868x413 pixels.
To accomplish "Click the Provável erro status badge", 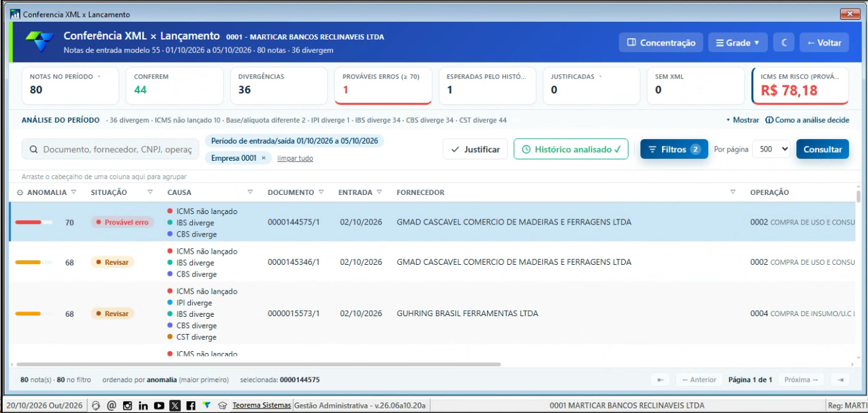I will point(122,223).
